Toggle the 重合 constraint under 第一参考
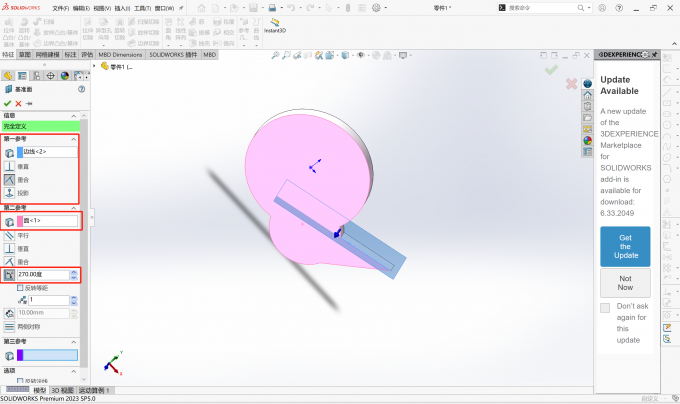Image resolution: width=680 pixels, height=404 pixels. pyautogui.click(x=10, y=179)
